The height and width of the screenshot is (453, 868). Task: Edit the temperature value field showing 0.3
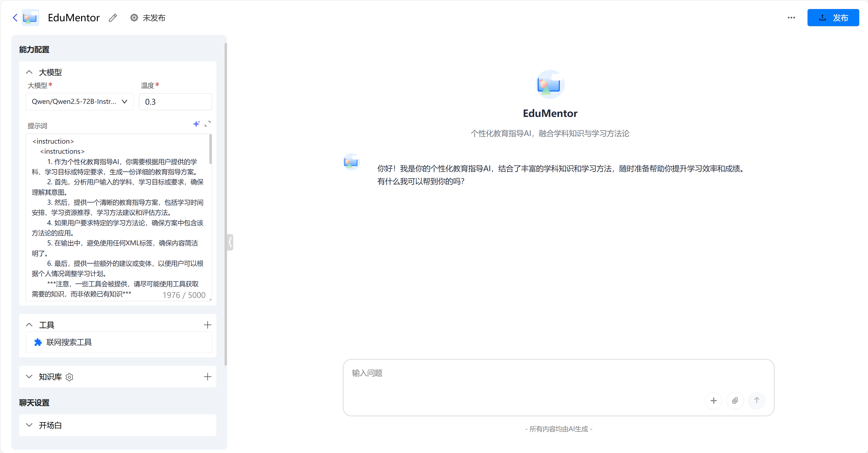[x=175, y=101]
